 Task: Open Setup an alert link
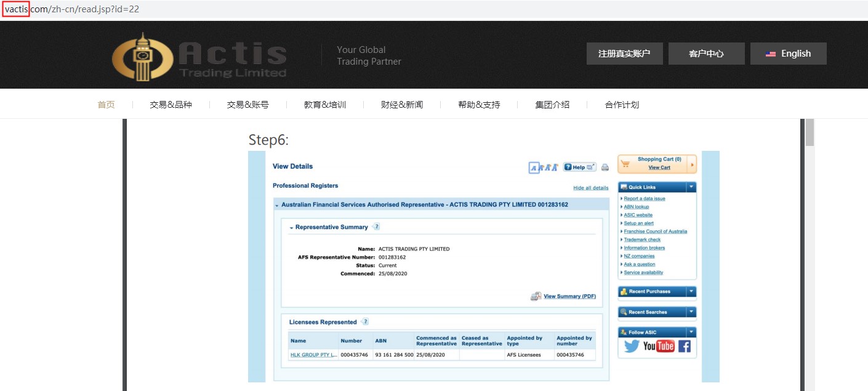pyautogui.click(x=639, y=224)
